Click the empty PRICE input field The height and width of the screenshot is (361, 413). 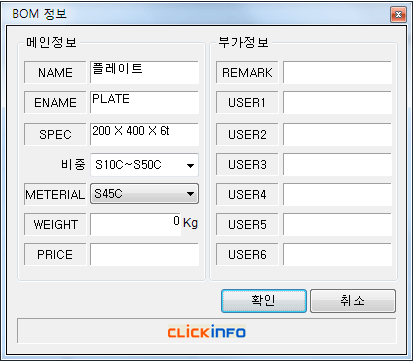click(144, 254)
